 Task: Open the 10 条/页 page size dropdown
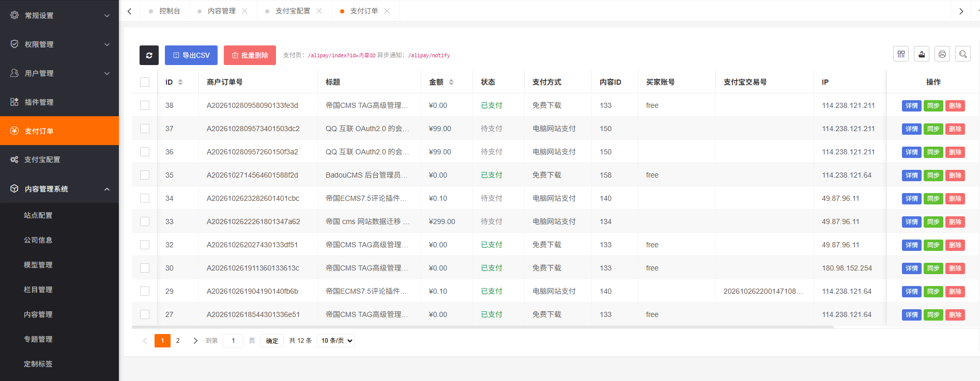(336, 341)
